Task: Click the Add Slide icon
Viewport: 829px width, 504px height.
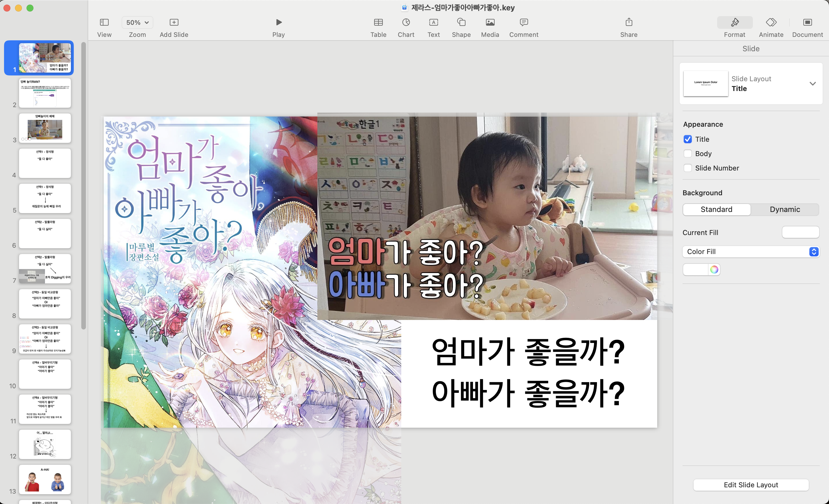Action: coord(174,22)
